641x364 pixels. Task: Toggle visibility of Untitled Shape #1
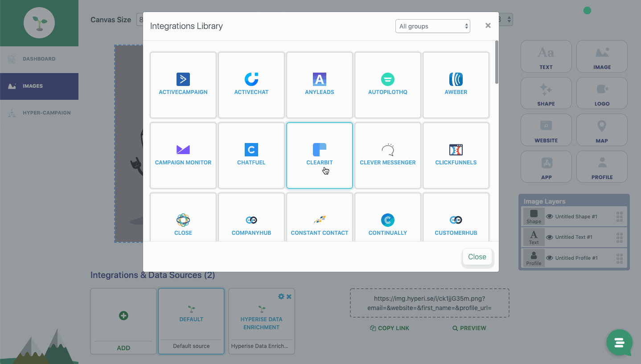click(550, 217)
